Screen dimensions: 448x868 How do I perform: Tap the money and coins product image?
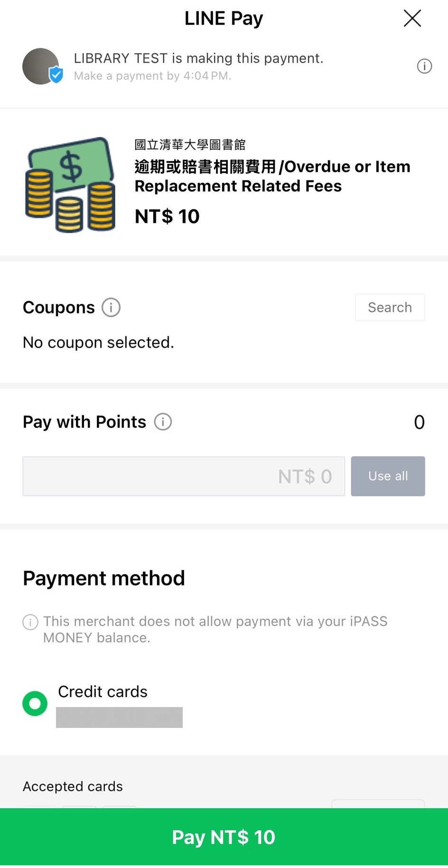[x=70, y=185]
